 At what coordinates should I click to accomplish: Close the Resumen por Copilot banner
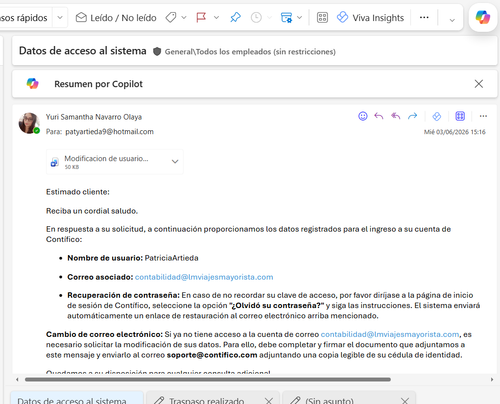(x=479, y=84)
